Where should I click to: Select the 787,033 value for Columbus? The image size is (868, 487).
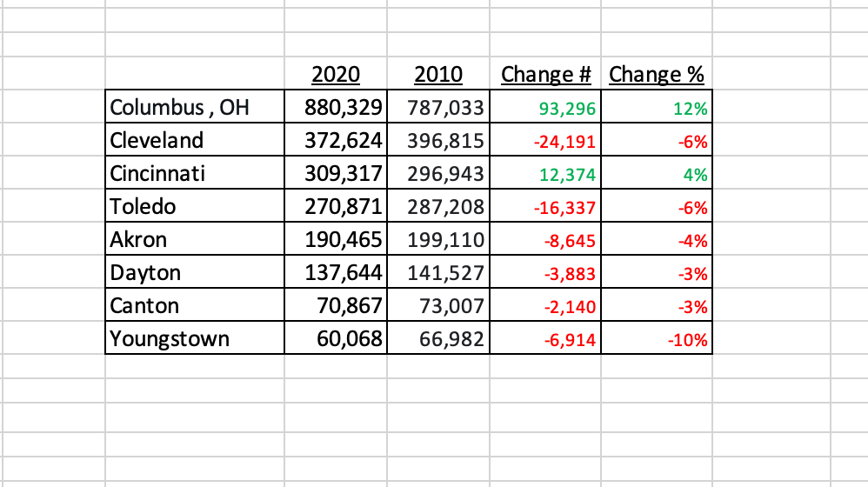pyautogui.click(x=438, y=106)
